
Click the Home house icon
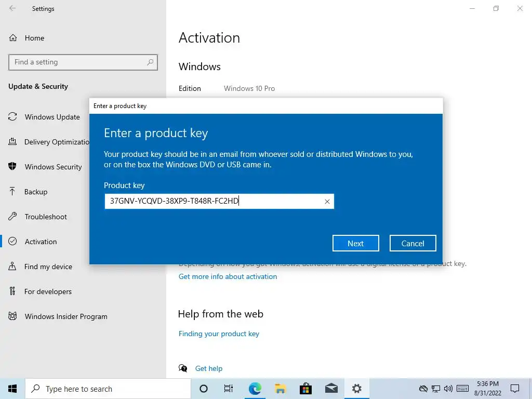click(x=13, y=37)
